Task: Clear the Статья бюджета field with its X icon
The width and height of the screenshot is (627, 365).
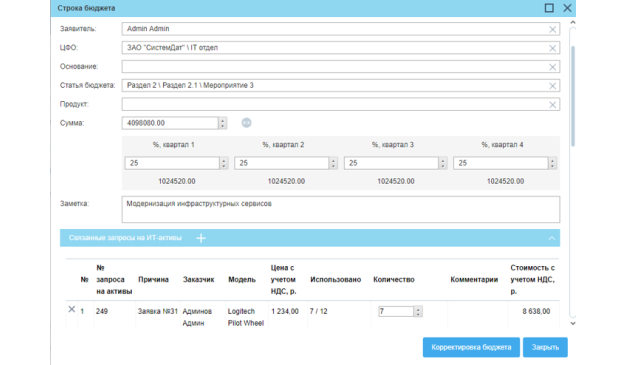Action: point(552,86)
